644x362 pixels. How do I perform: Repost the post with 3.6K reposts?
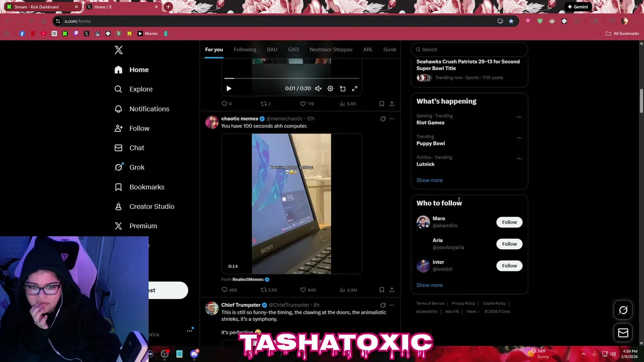pos(269,290)
